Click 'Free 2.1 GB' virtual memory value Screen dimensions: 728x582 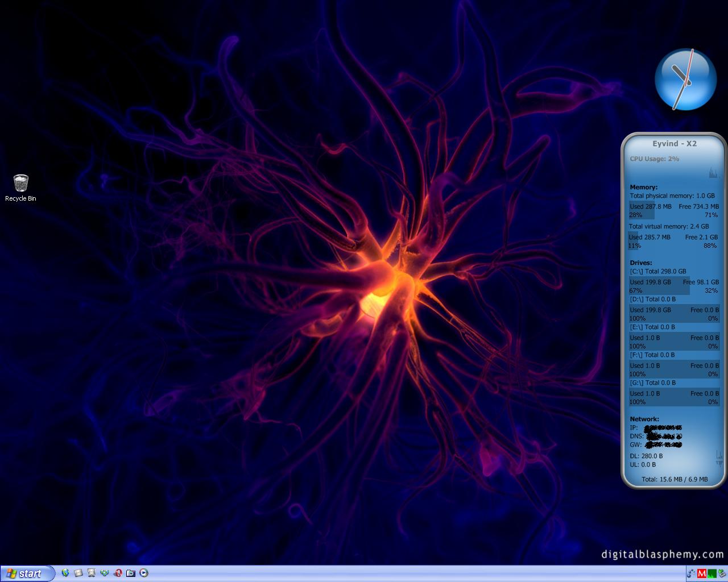(x=701, y=237)
